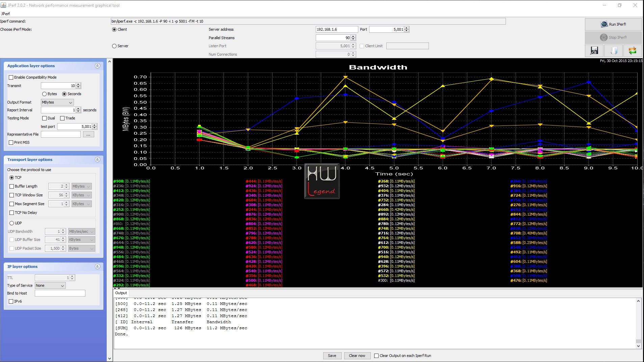
Task: Click the Clear now button
Action: pyautogui.click(x=357, y=356)
